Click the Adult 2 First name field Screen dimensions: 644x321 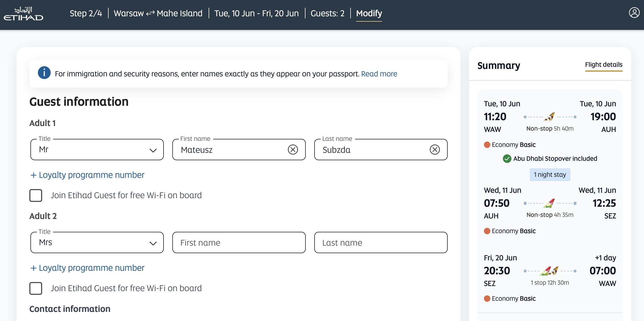tap(239, 242)
